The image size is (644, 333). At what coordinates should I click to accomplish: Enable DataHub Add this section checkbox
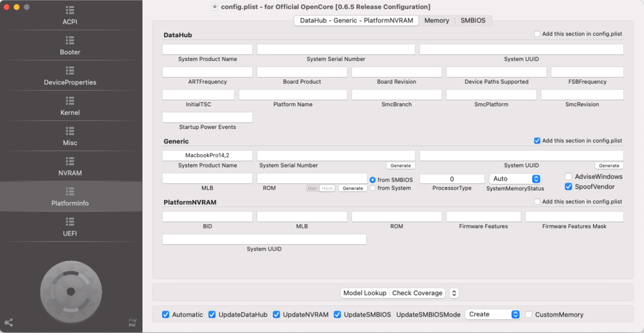(537, 34)
